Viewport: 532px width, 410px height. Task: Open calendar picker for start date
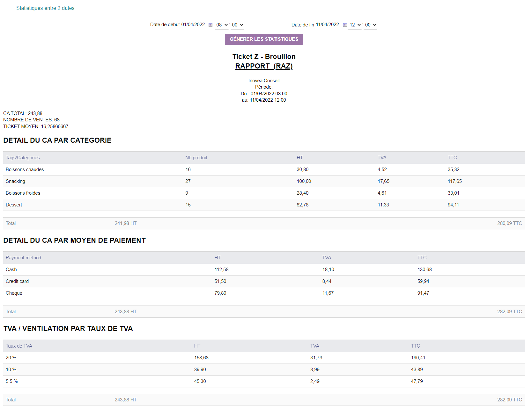tap(211, 25)
